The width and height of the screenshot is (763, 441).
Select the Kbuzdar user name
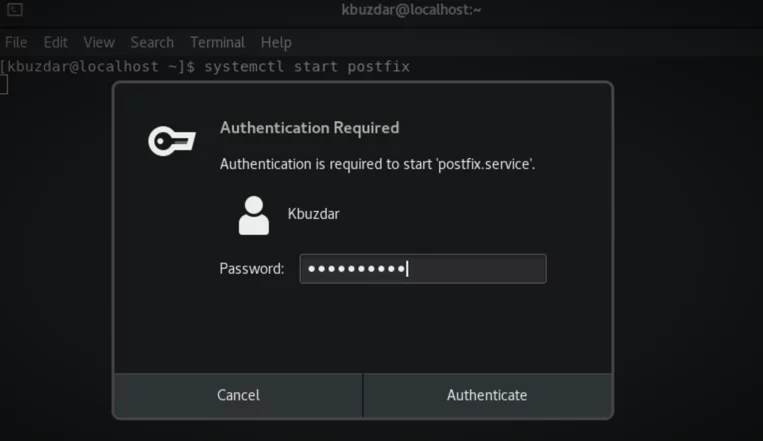tap(313, 214)
